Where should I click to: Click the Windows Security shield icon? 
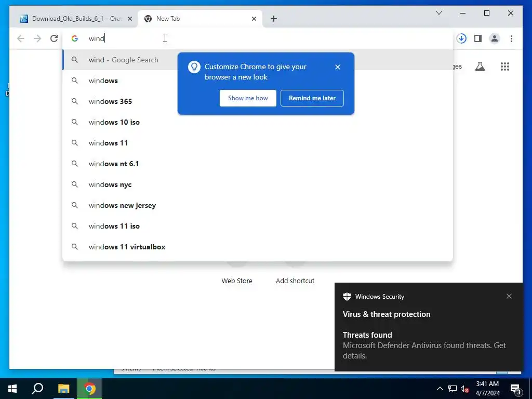pyautogui.click(x=347, y=297)
